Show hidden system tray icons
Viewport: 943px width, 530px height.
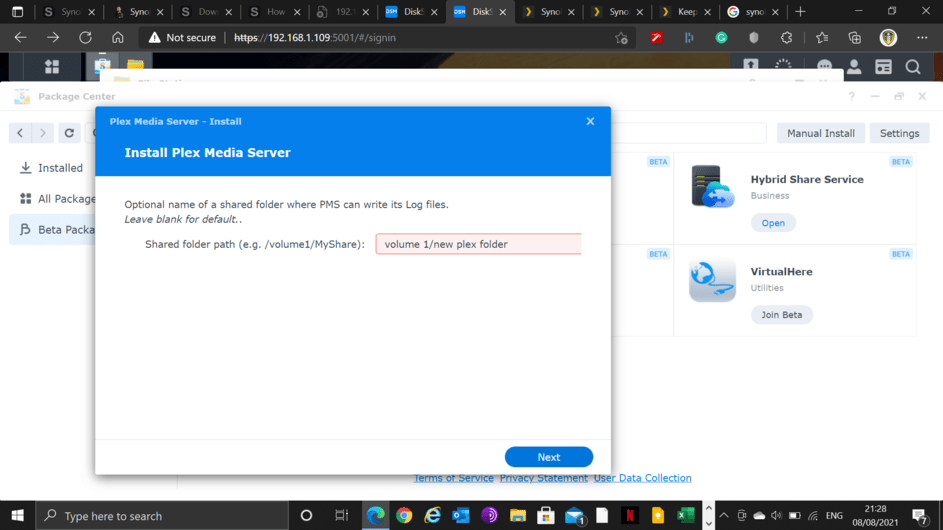click(x=724, y=516)
